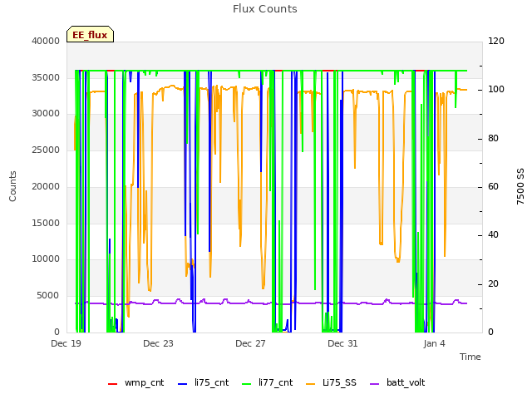
Task: Click the Counts y-axis title
Action: pyautogui.click(x=13, y=186)
